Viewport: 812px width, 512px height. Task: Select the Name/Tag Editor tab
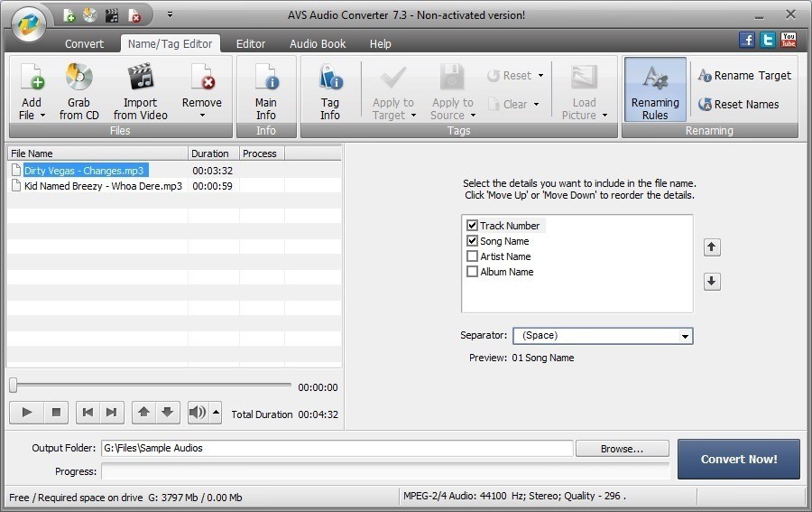(x=170, y=44)
